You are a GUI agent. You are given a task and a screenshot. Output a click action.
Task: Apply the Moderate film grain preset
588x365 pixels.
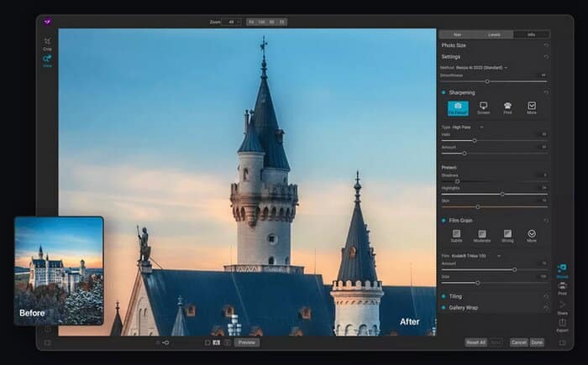482,236
